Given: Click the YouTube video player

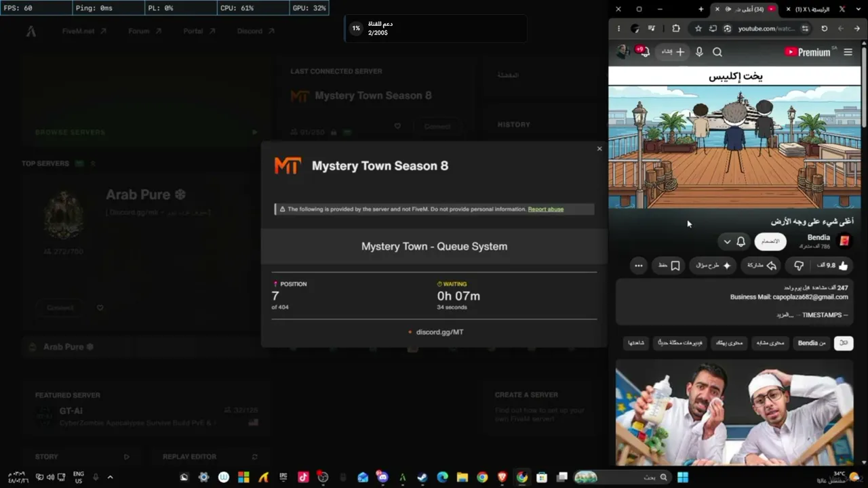Looking at the screenshot, I should [x=734, y=138].
